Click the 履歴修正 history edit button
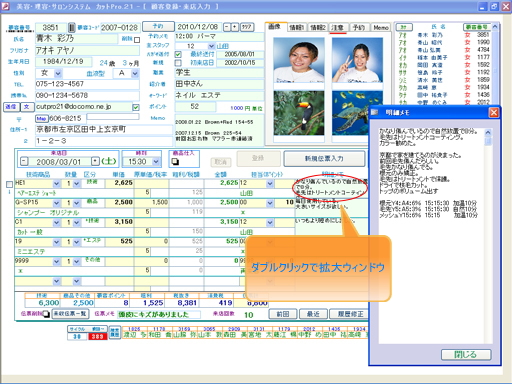The height and width of the screenshot is (384, 512). [x=348, y=314]
